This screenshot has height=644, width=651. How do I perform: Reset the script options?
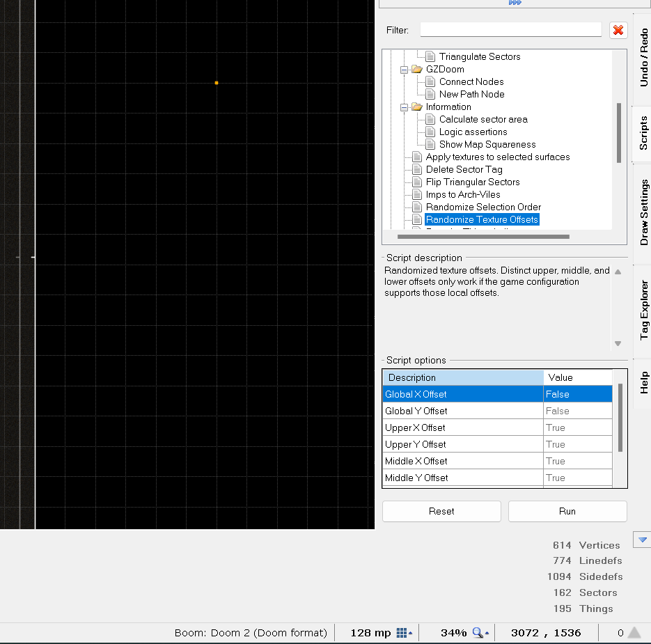tap(441, 511)
